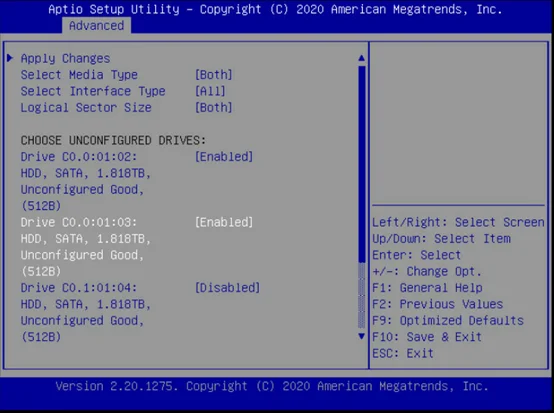The width and height of the screenshot is (554, 413).
Task: Open Select Interface Type [All] option
Action: 210,91
